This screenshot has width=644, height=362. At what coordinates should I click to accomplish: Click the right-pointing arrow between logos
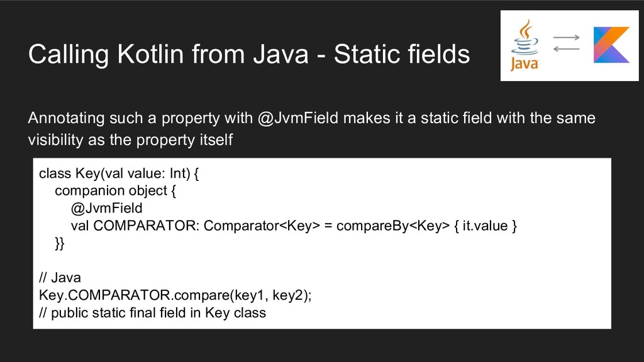(x=566, y=38)
